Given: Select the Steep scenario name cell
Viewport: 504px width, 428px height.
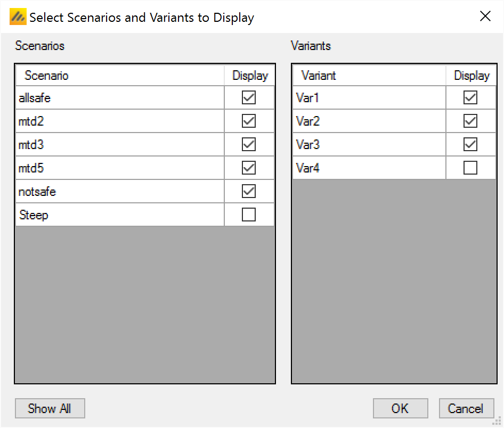Looking at the screenshot, I should click(x=120, y=215).
